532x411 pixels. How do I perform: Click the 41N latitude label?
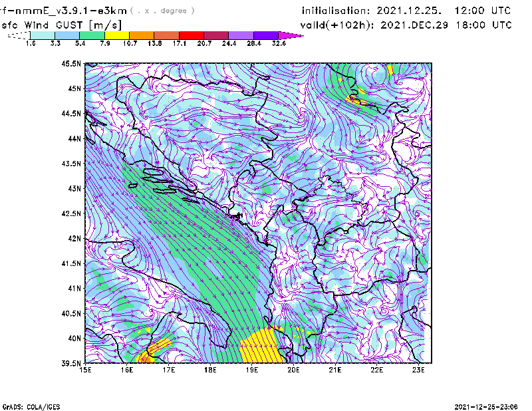coord(74,289)
